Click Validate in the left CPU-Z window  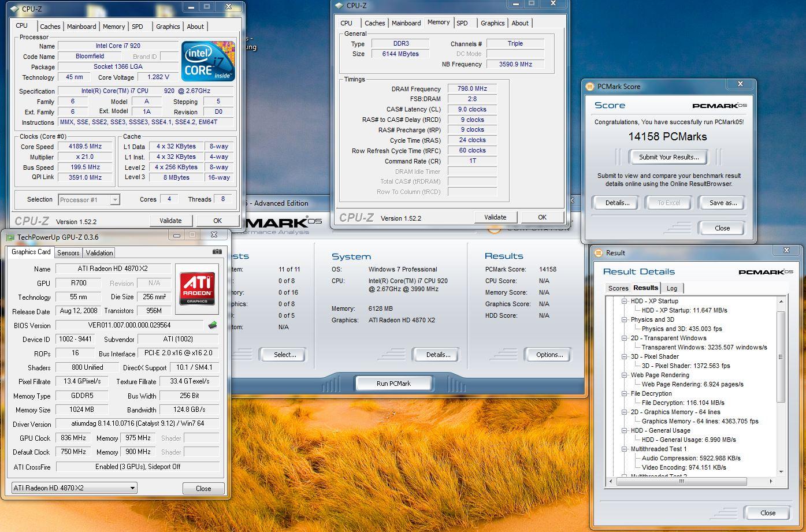tap(170, 221)
